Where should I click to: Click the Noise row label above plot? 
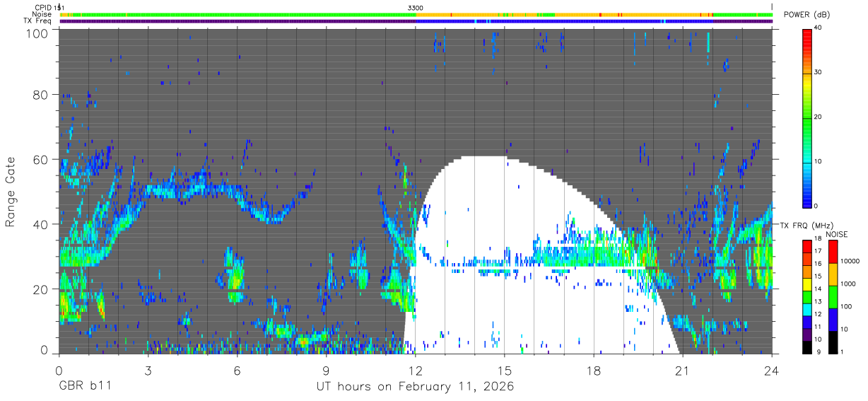click(42, 14)
